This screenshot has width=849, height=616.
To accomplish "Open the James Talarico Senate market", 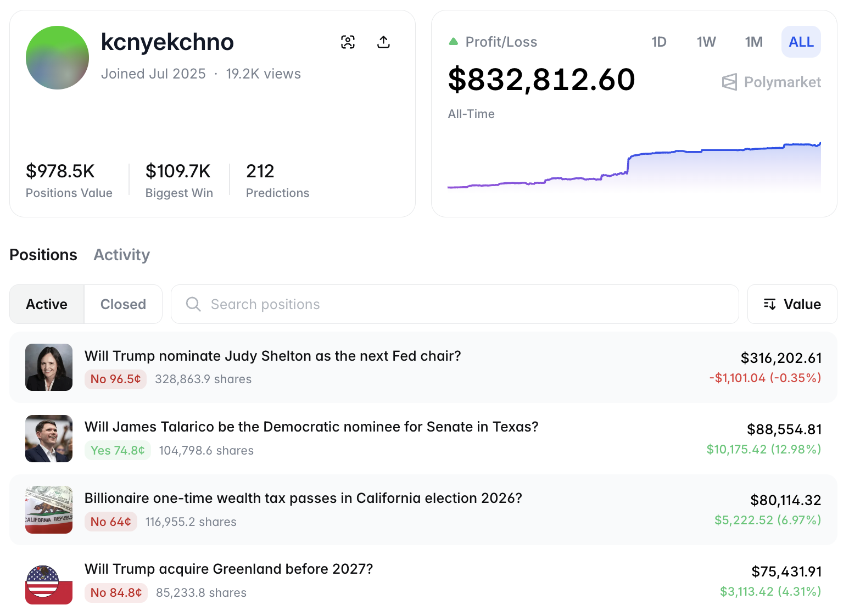I will click(311, 427).
